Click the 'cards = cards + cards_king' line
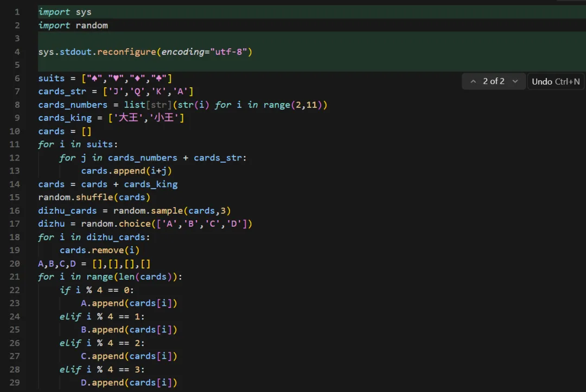Image resolution: width=586 pixels, height=392 pixels. 107,184
